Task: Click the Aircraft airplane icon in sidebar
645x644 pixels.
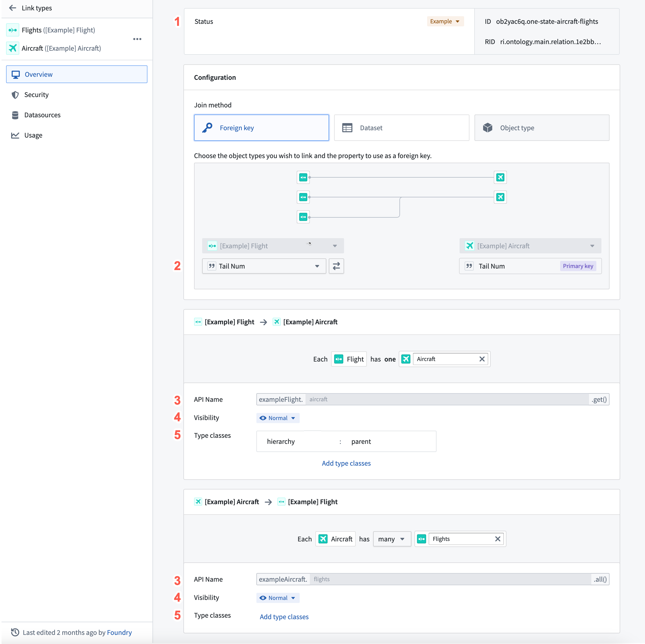Action: click(13, 48)
